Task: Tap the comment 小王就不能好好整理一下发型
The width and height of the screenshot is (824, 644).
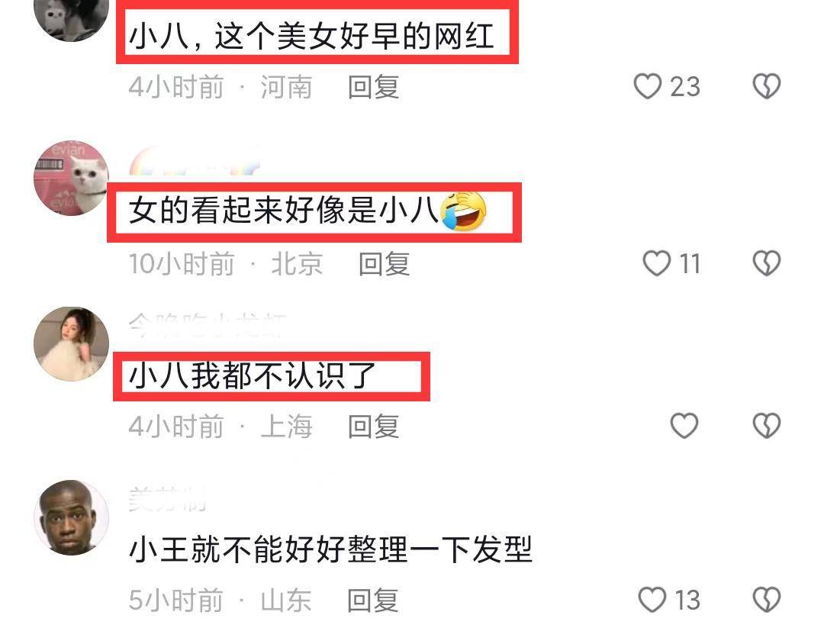Action: 330,550
